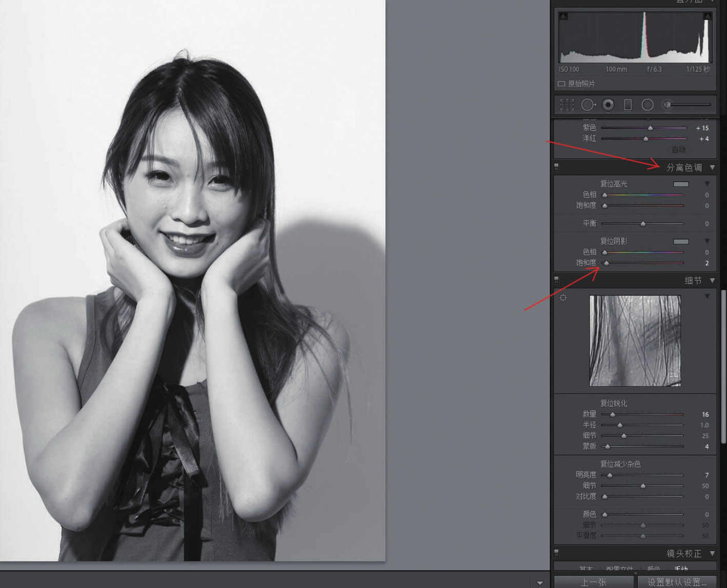727x588 pixels.
Task: Open the shadows color swatch
Action: tap(681, 241)
